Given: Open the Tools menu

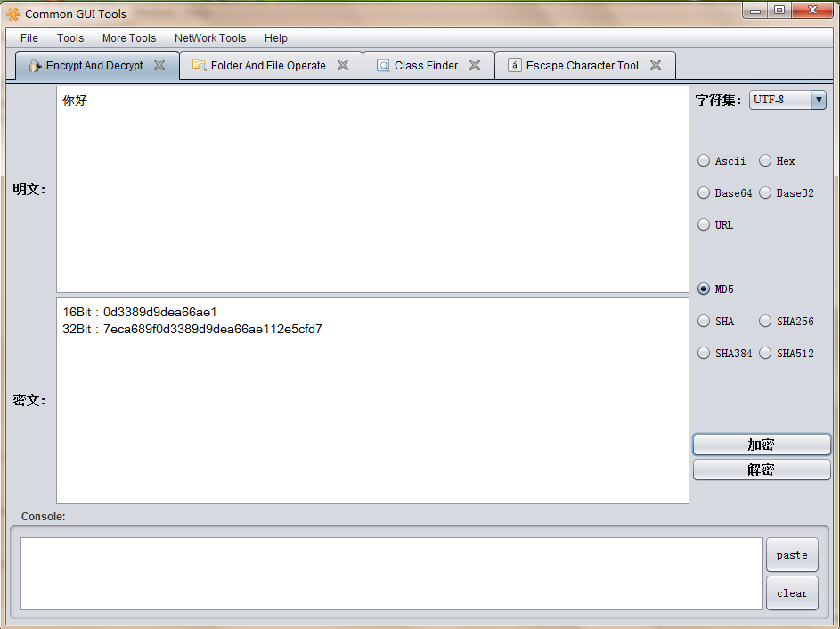Looking at the screenshot, I should click(x=70, y=38).
